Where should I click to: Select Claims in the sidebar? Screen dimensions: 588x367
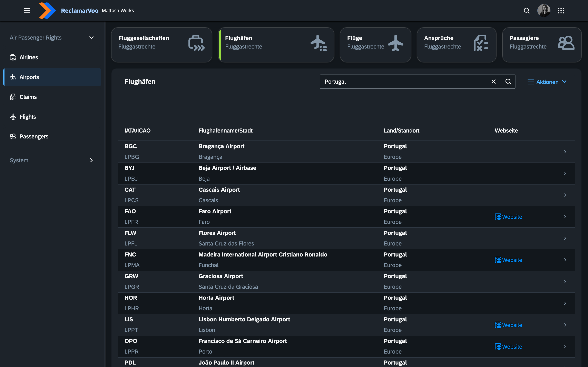28,97
